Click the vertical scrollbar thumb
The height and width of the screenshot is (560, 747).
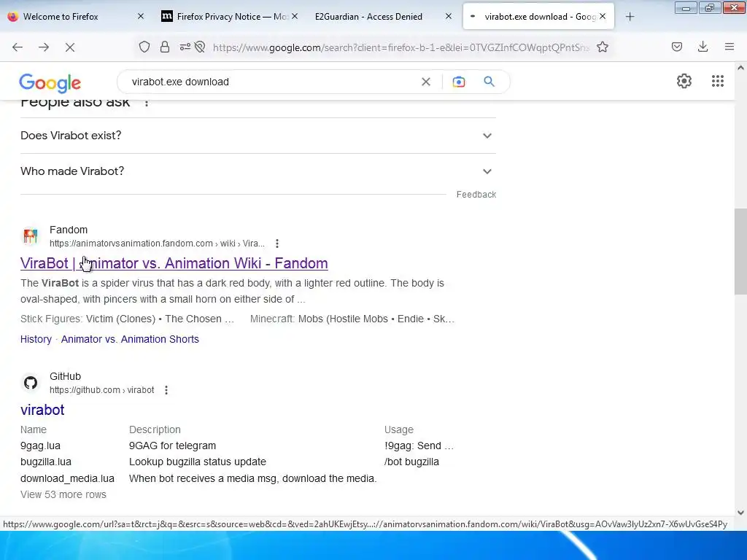coord(740,252)
